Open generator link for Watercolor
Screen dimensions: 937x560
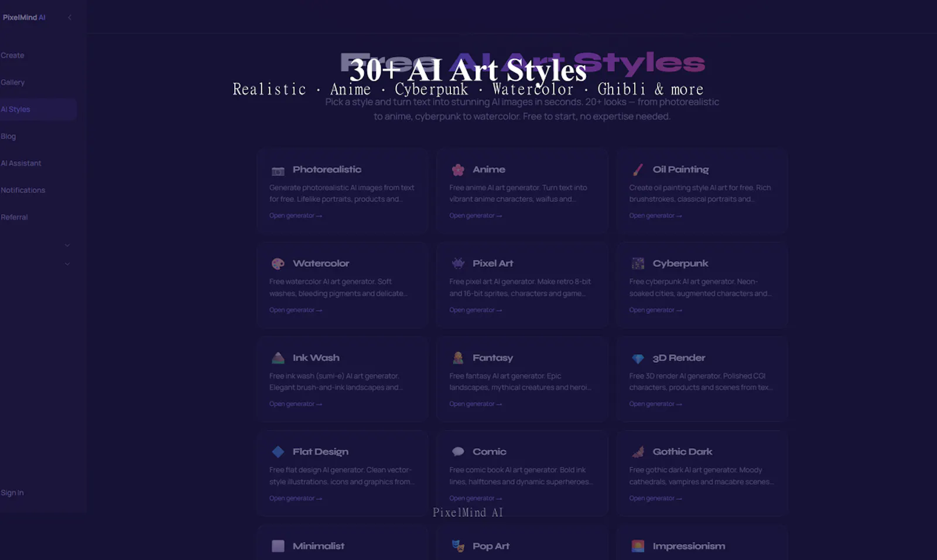[296, 310]
